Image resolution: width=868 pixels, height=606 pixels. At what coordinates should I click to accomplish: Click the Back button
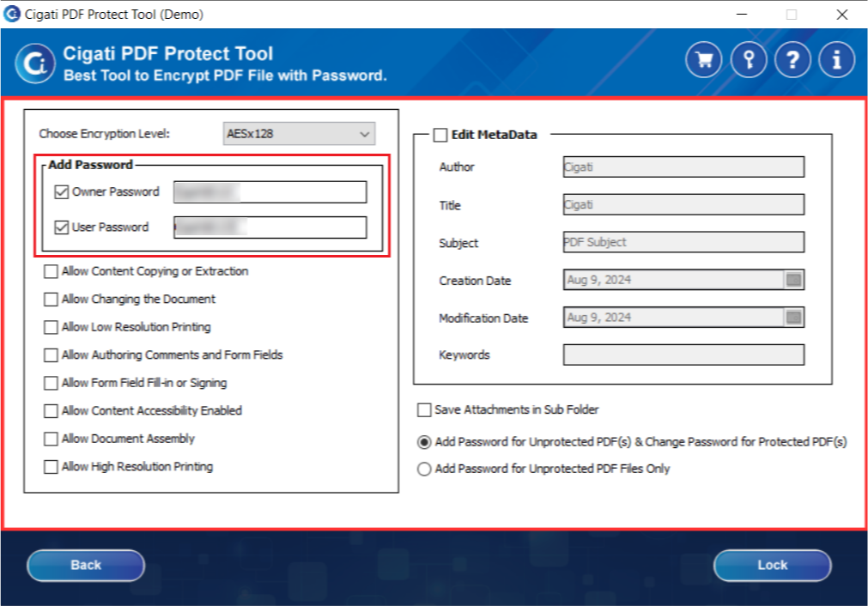click(86, 565)
